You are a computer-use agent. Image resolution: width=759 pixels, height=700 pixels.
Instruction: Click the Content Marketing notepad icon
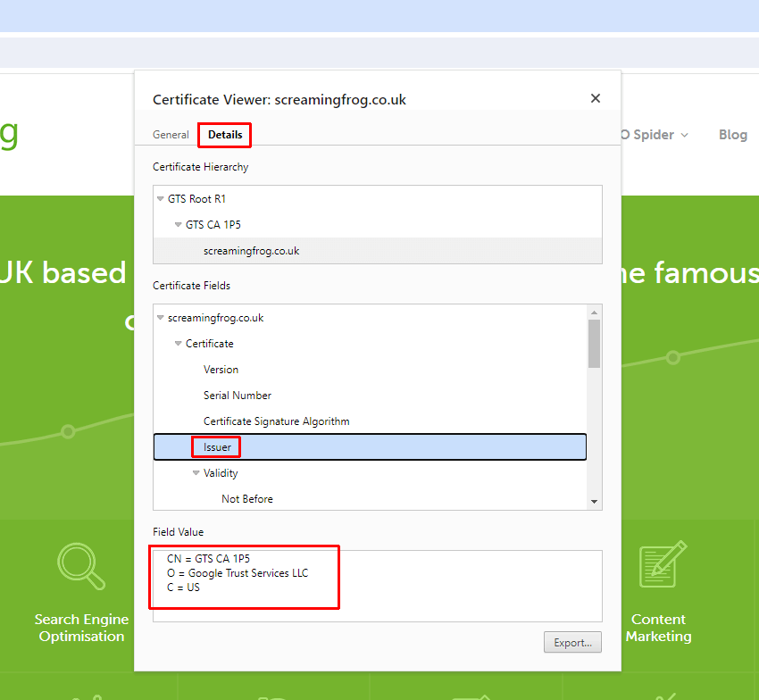663,564
